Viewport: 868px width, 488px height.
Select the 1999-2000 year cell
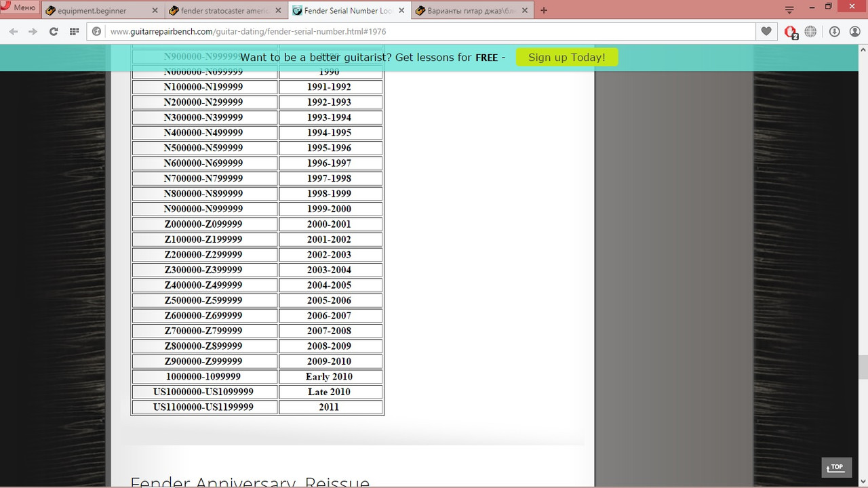[x=330, y=209]
